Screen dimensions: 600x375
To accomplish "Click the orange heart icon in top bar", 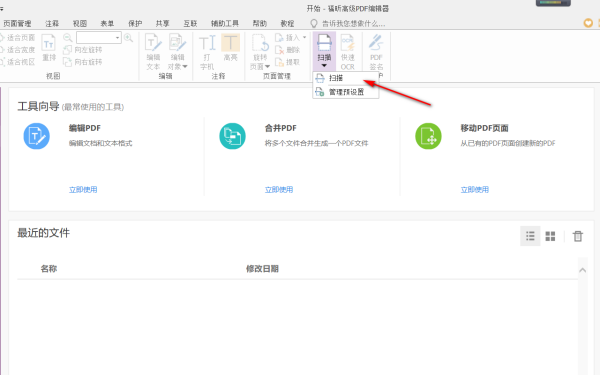I will (588, 23).
